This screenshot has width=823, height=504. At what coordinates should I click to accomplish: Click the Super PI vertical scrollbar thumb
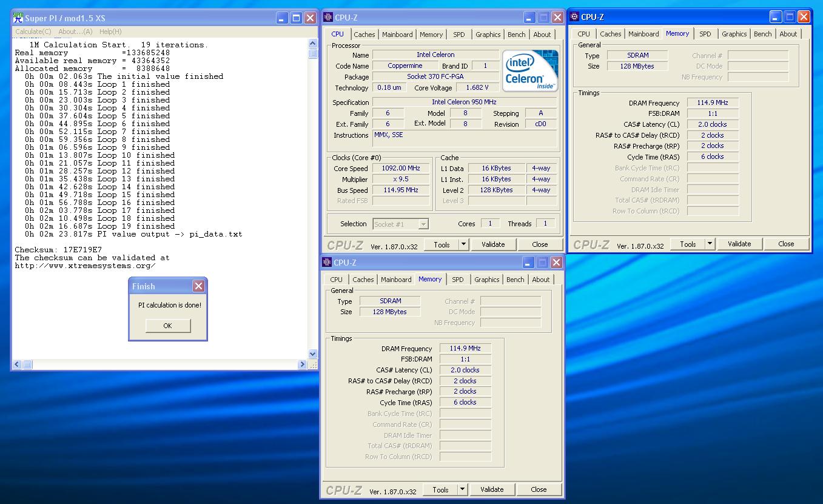(x=313, y=53)
